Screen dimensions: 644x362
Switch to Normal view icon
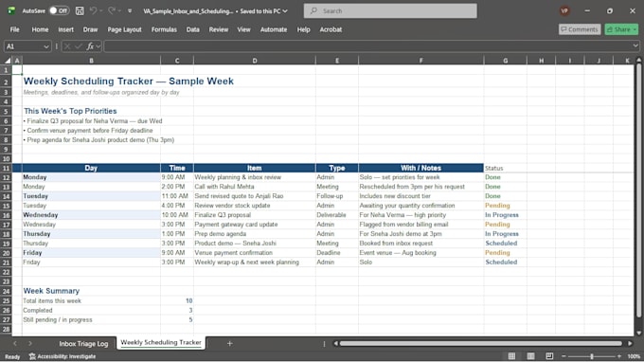511,355
